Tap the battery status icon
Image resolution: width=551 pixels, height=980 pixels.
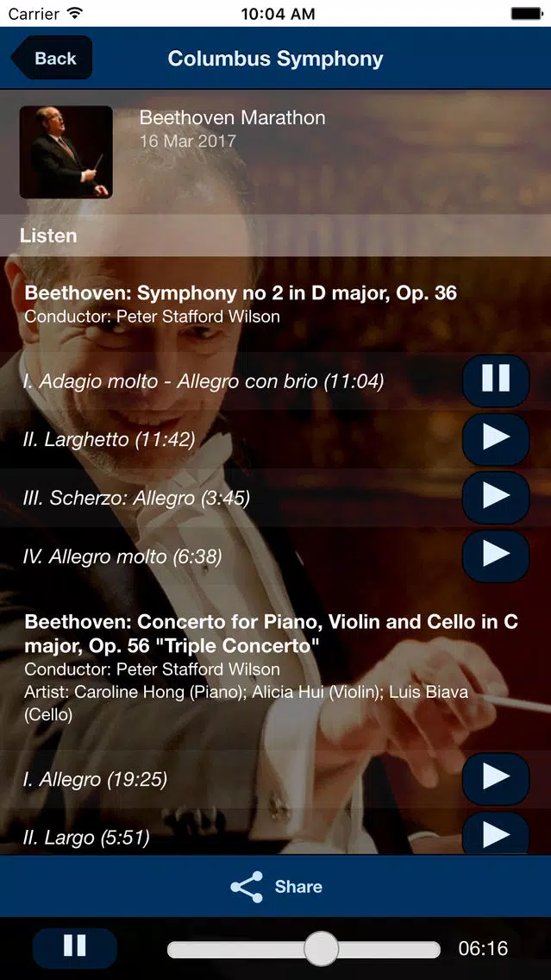click(x=526, y=13)
